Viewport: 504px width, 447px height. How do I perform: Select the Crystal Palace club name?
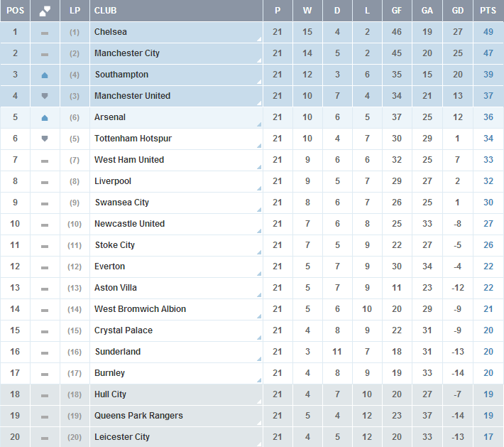124,330
